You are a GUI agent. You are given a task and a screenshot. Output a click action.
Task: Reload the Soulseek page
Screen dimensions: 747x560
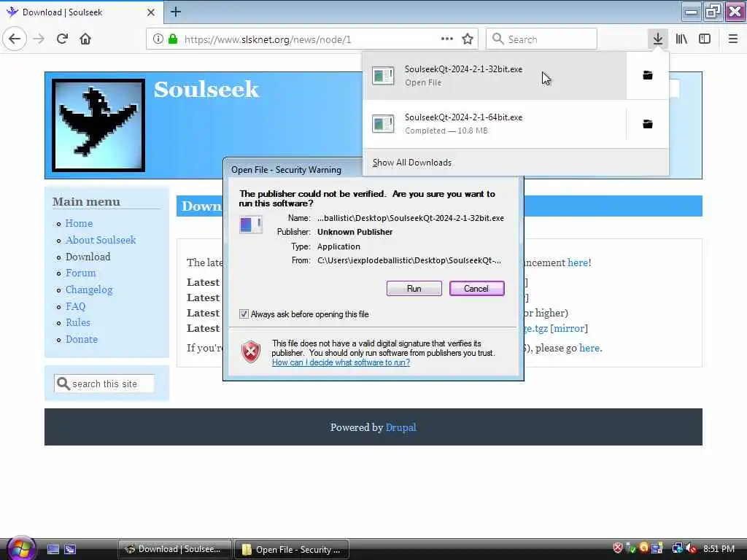click(x=63, y=39)
